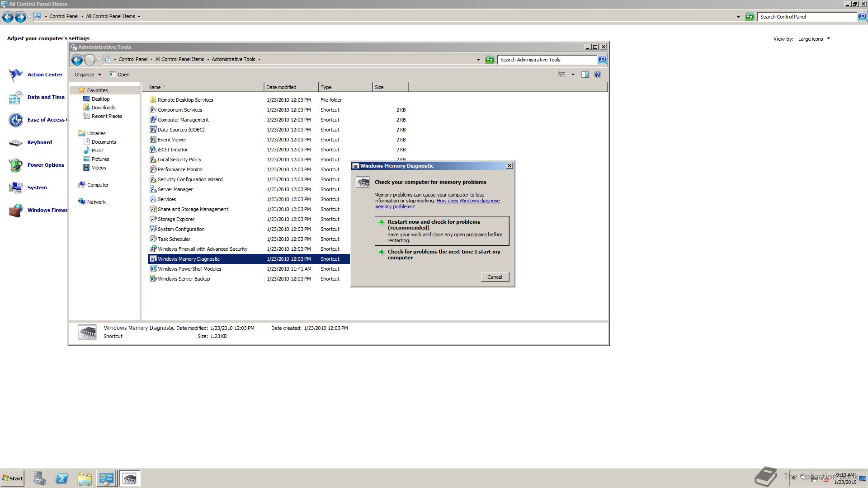Click the change your view icon
The width and height of the screenshot is (868, 488).
point(562,75)
